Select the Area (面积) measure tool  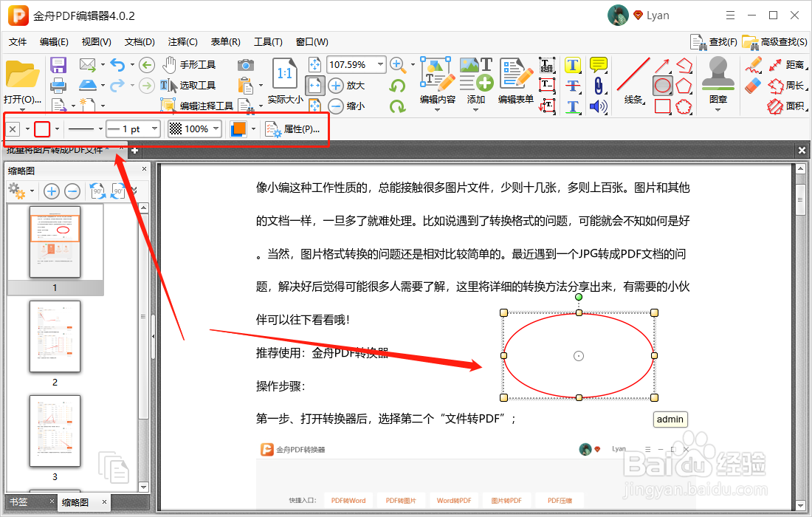click(787, 106)
